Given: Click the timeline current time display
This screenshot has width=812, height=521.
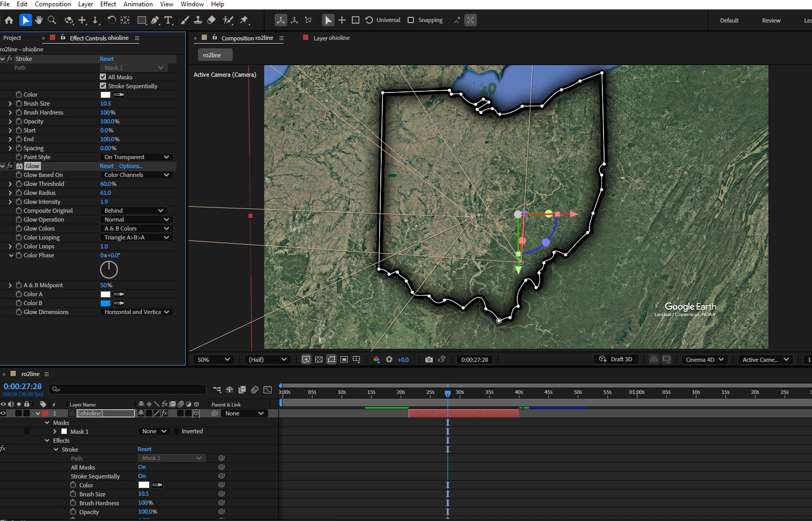Looking at the screenshot, I should 23,387.
